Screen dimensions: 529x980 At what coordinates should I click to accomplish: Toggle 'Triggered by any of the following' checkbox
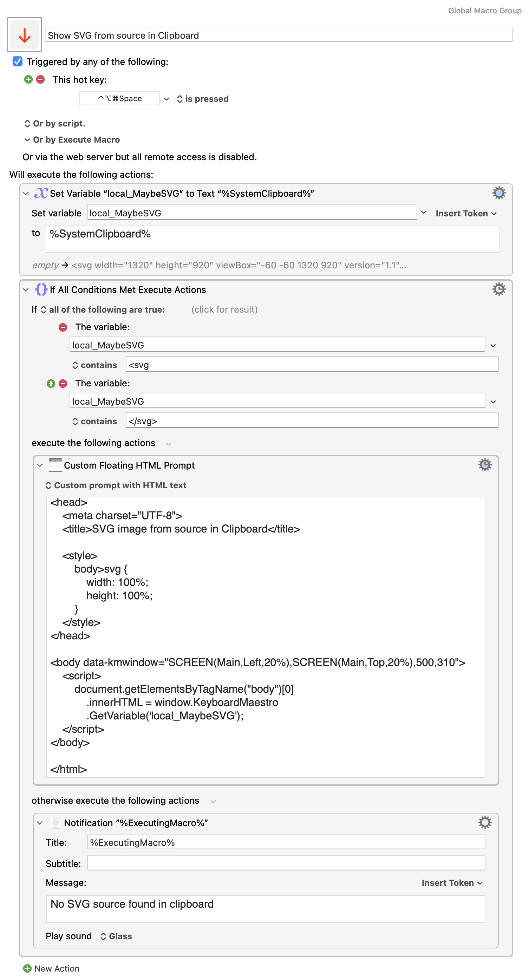tap(18, 61)
